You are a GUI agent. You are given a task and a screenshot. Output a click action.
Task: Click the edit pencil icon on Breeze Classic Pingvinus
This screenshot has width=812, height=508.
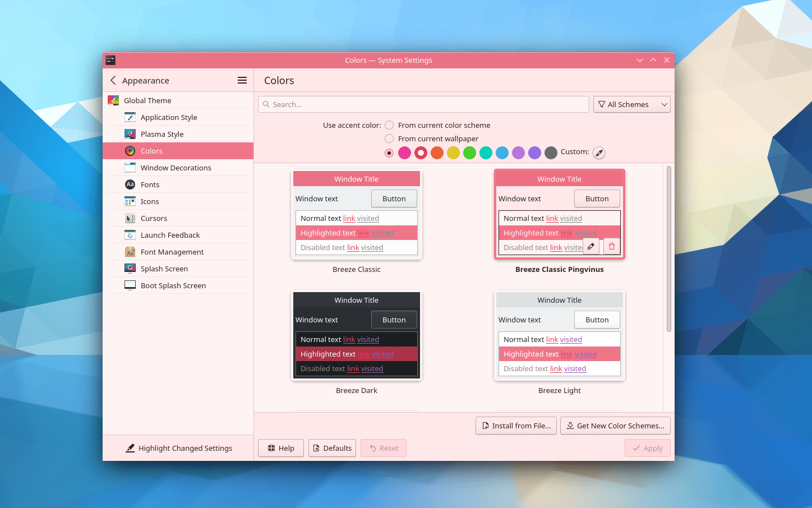pyautogui.click(x=591, y=247)
